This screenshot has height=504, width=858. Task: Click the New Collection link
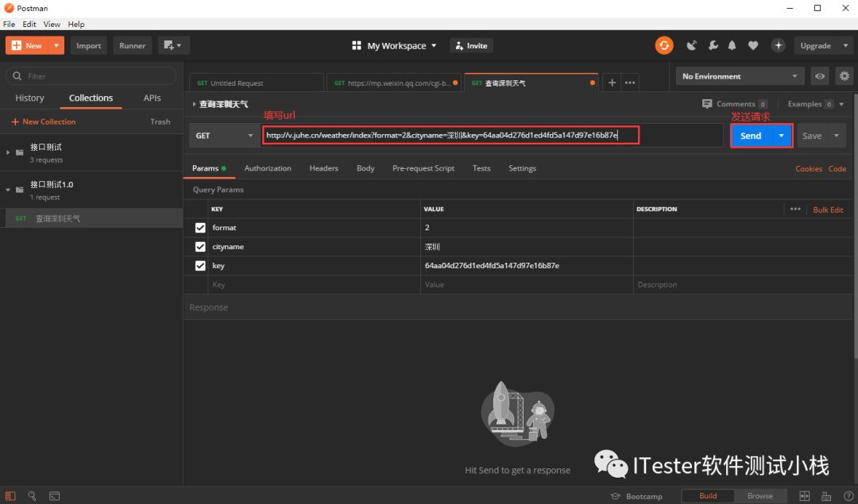(43, 121)
